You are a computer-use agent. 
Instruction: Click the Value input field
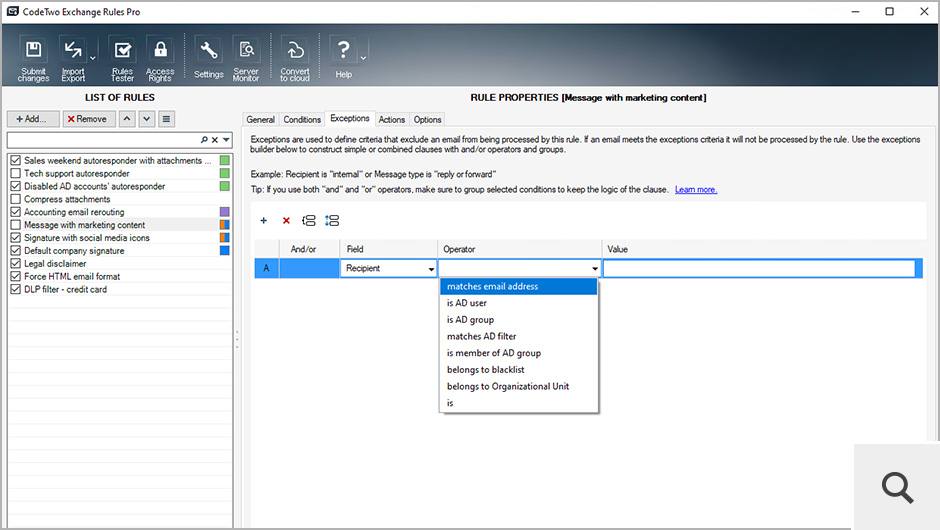click(759, 269)
